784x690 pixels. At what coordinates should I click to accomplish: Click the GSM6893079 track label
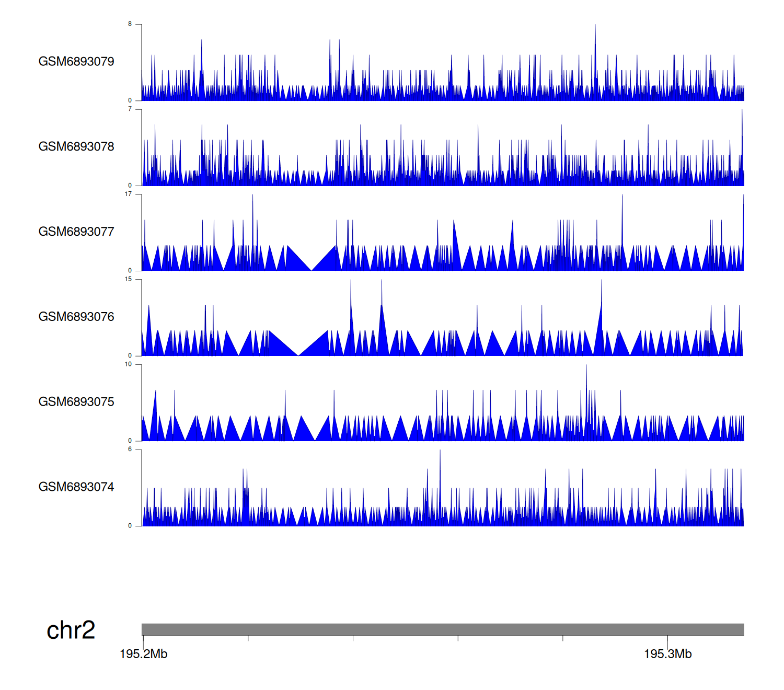click(x=76, y=62)
